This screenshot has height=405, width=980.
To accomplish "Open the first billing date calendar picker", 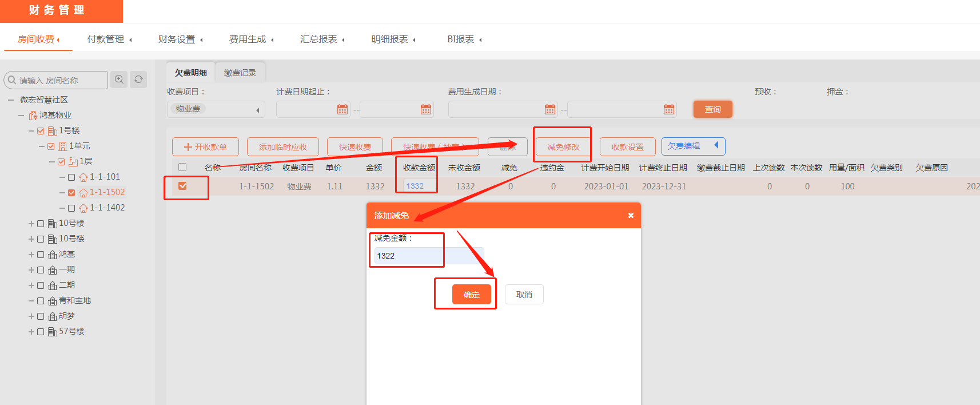I will (342, 109).
